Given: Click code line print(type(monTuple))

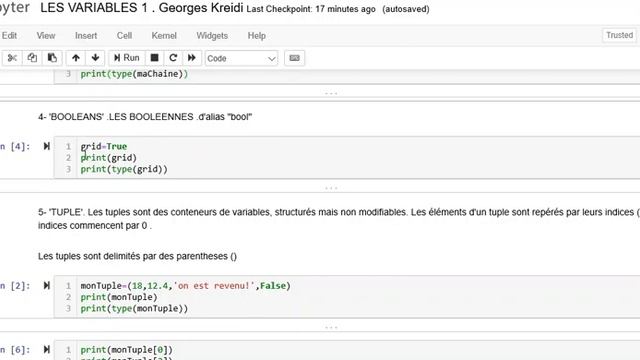Looking at the screenshot, I should point(134,308).
